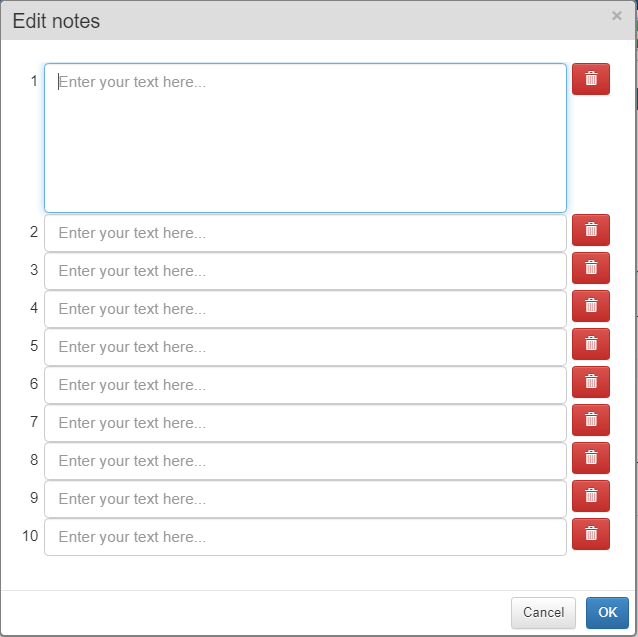Screen dimensions: 638x637
Task: Click into the note 4 text field
Action: (x=305, y=309)
